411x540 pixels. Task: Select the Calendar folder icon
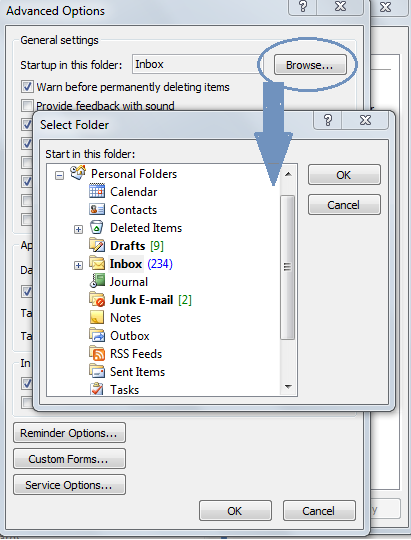97,191
